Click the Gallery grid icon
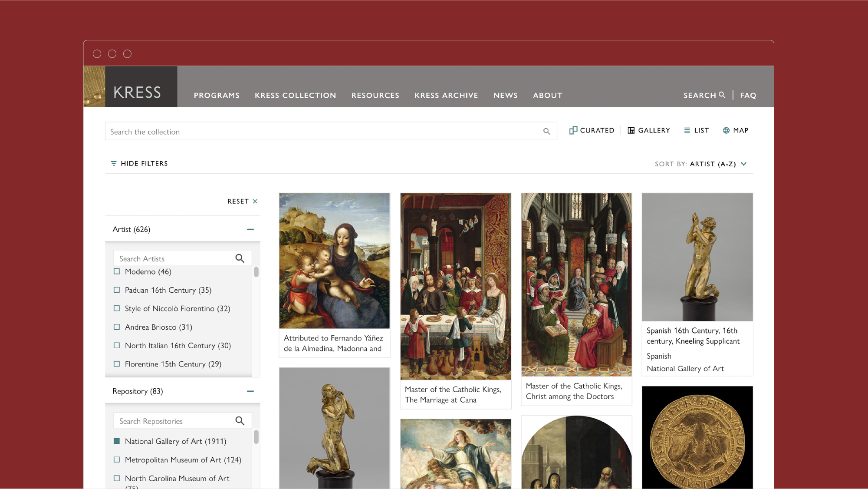868x489 pixels. click(x=631, y=130)
